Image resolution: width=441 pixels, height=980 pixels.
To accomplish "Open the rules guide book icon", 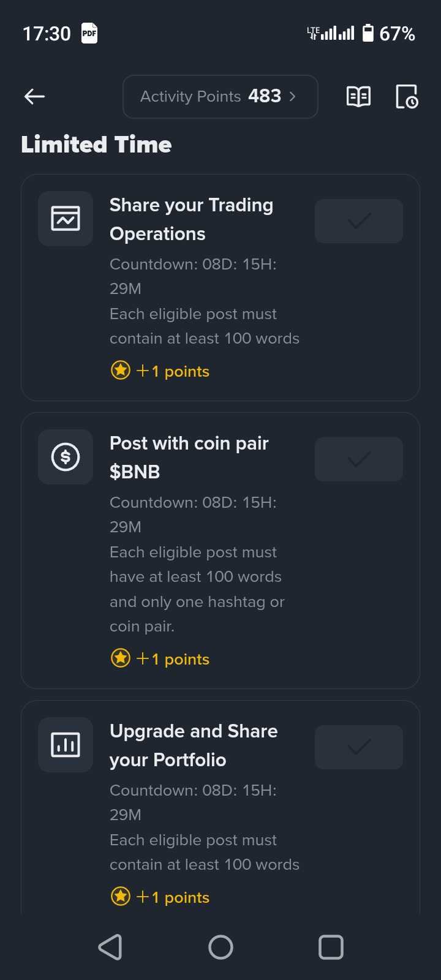I will pyautogui.click(x=358, y=96).
